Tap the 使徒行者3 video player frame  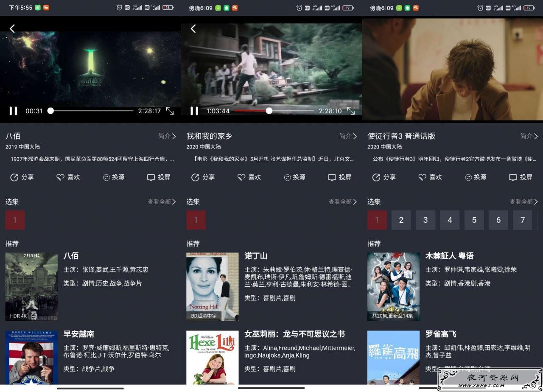453,69
